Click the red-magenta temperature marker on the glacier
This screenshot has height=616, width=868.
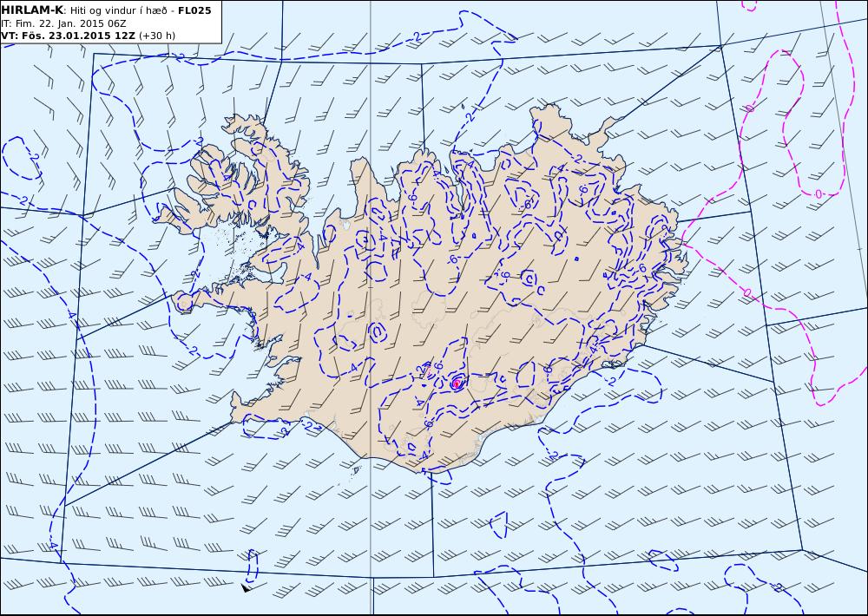[x=457, y=383]
